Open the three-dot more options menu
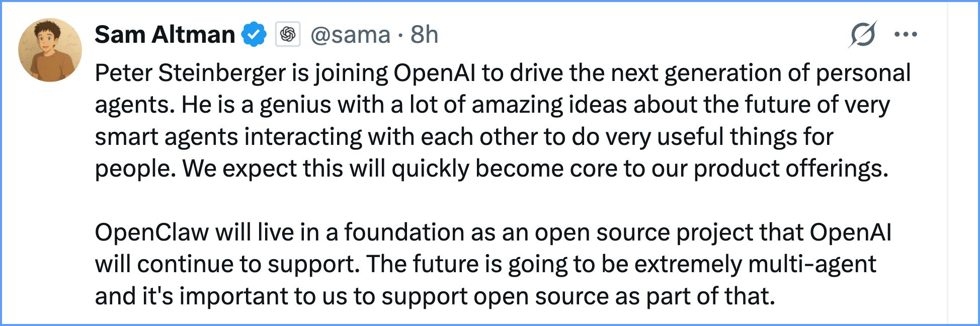This screenshot has width=980, height=326. [x=906, y=34]
